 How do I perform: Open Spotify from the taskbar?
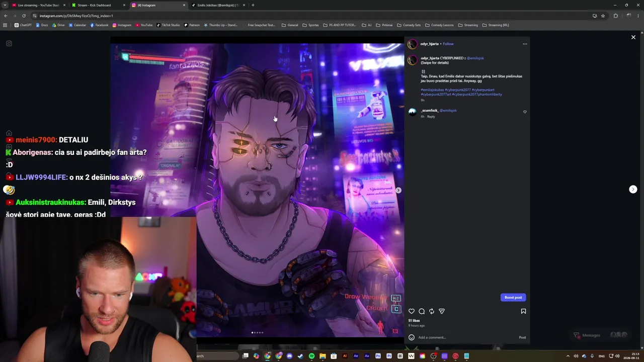(311, 356)
